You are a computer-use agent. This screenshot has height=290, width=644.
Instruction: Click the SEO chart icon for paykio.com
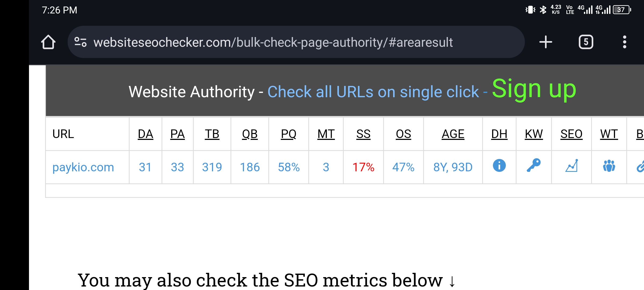tap(571, 166)
